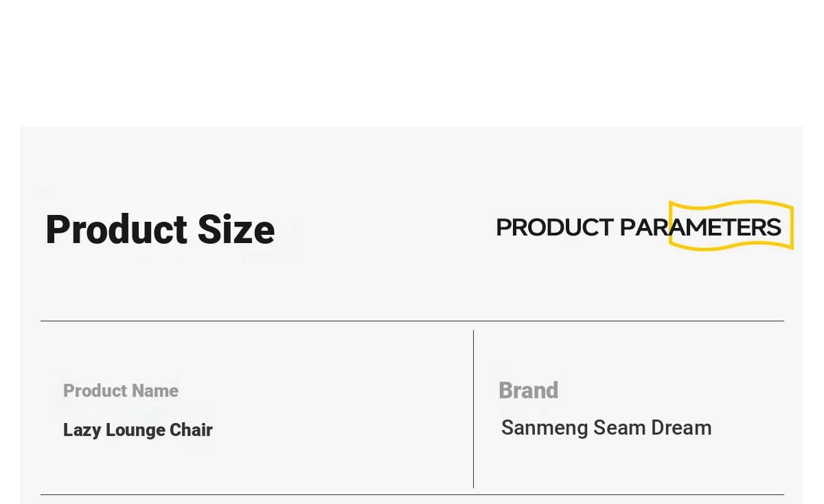The image size is (824, 504).
Task: Click the horizontal line below Product Size
Action: click(412, 321)
